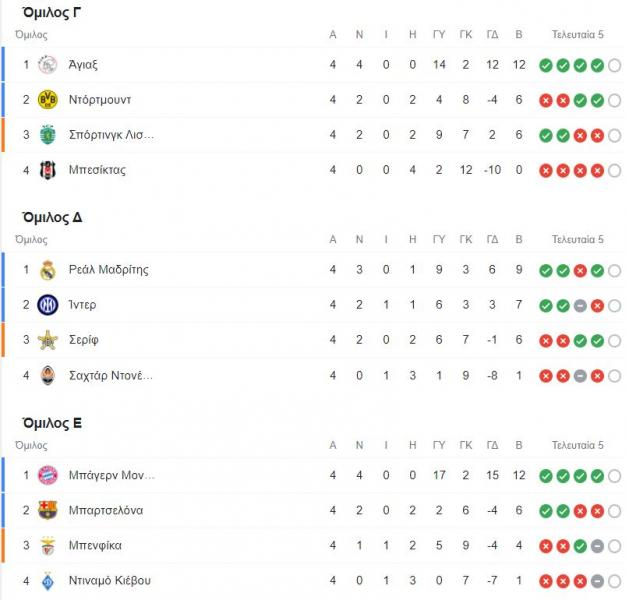Open the Μπαρτσελόνα team link
Viewport: 629px width, 600px height.
tap(106, 511)
